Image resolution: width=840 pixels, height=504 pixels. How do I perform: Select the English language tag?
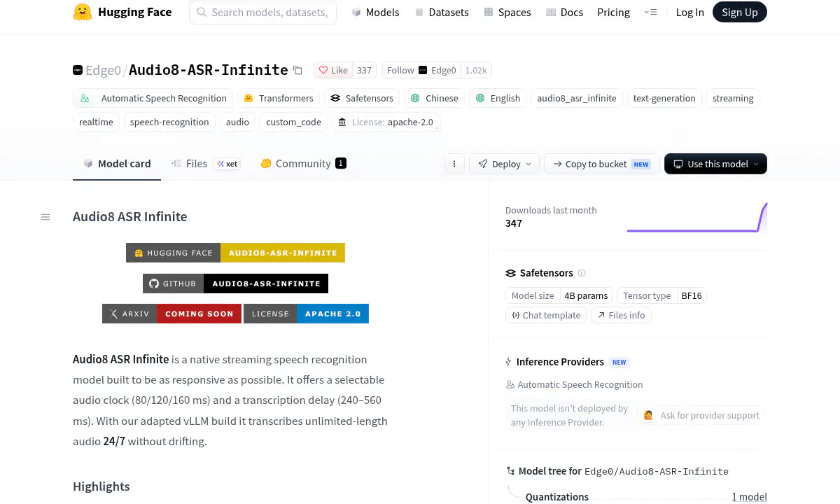498,98
